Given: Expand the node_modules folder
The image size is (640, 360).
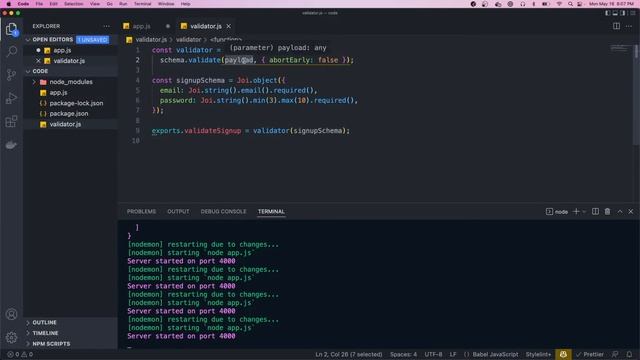Looking at the screenshot, I should 34,82.
